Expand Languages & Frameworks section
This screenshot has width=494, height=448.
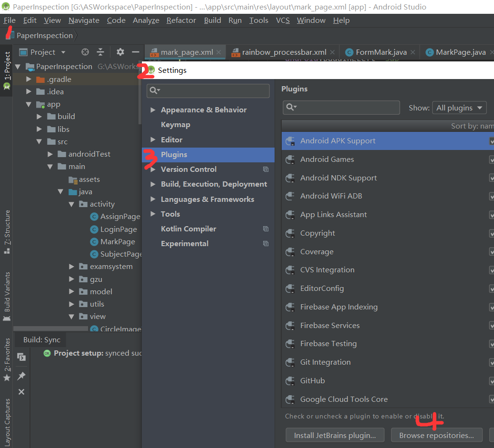tap(153, 199)
